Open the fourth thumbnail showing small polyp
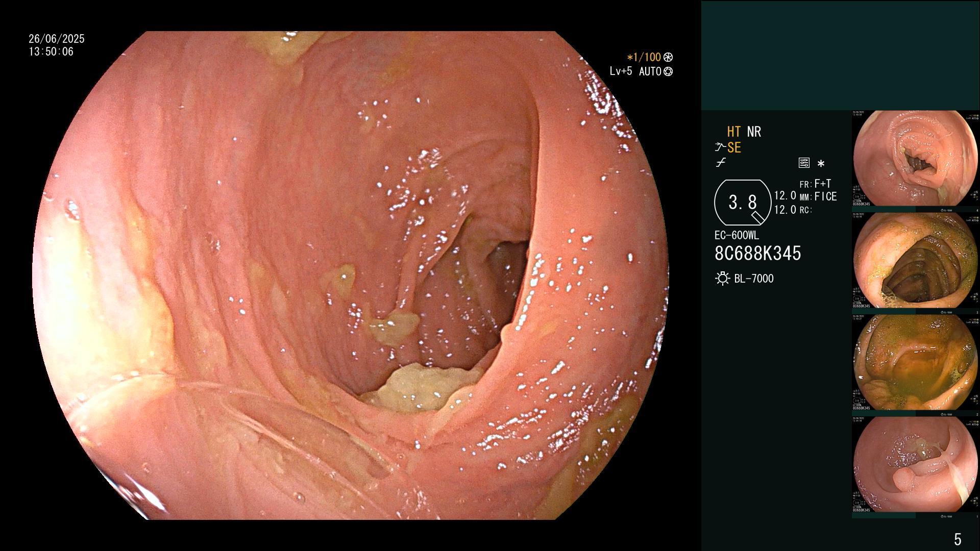This screenshot has width=980, height=551. point(915,465)
